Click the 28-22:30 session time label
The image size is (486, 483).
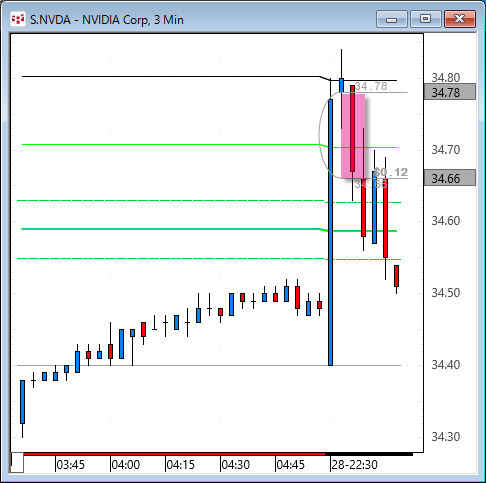(x=354, y=465)
